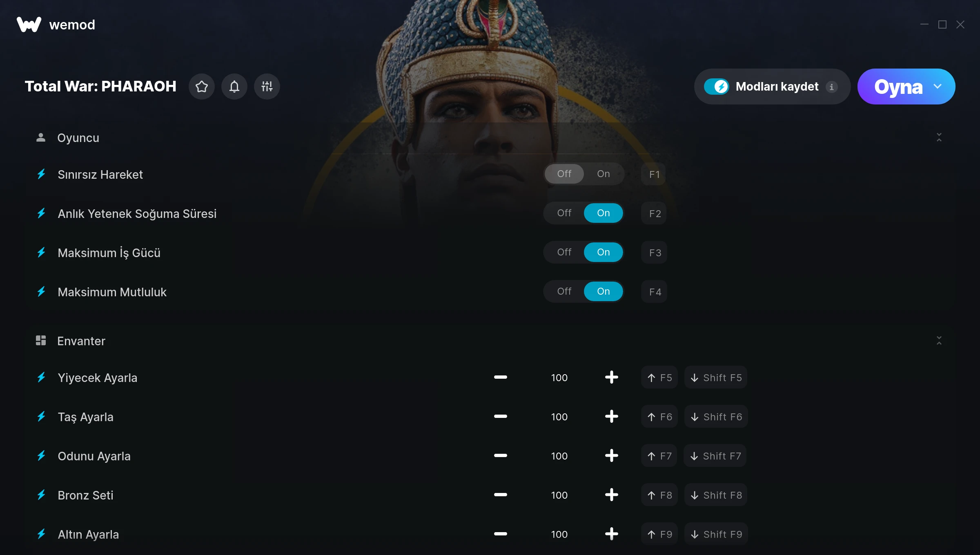Open the Oyna dropdown arrow

pyautogui.click(x=938, y=87)
